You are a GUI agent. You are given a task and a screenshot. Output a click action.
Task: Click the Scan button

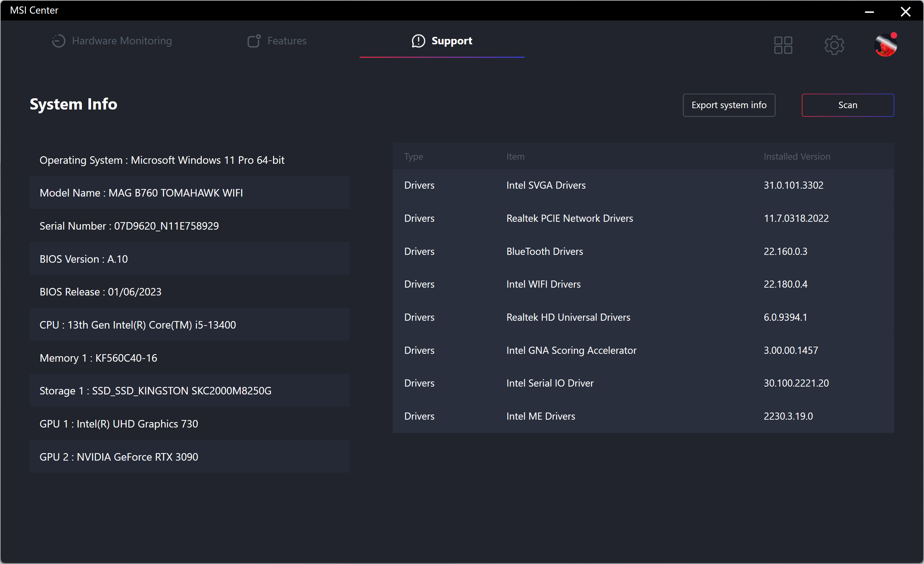pyautogui.click(x=848, y=105)
